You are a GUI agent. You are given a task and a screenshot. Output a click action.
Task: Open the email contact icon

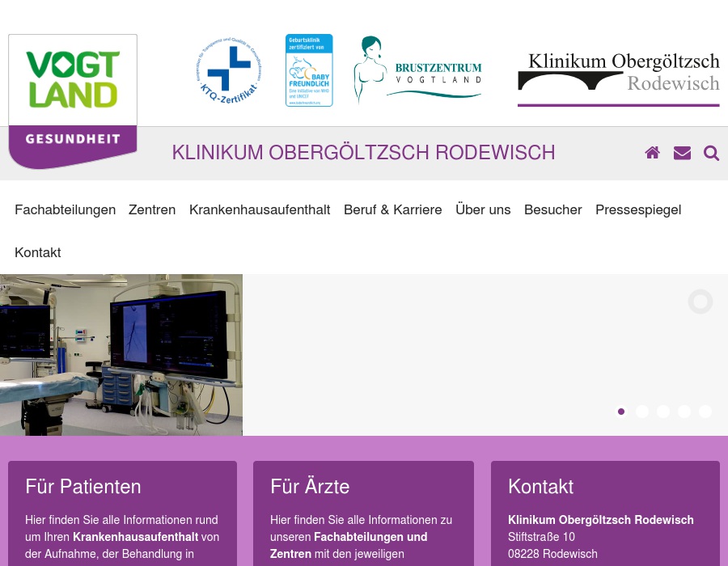click(x=682, y=153)
